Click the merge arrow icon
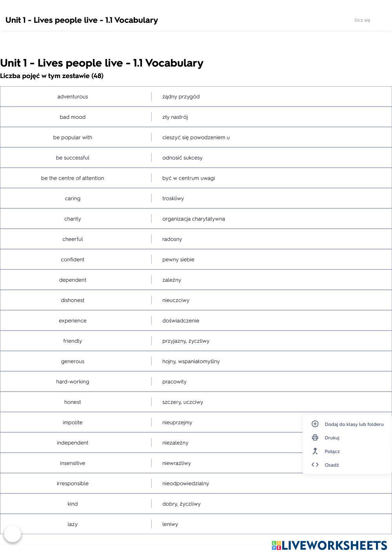This screenshot has height=555, width=392. pyautogui.click(x=315, y=451)
